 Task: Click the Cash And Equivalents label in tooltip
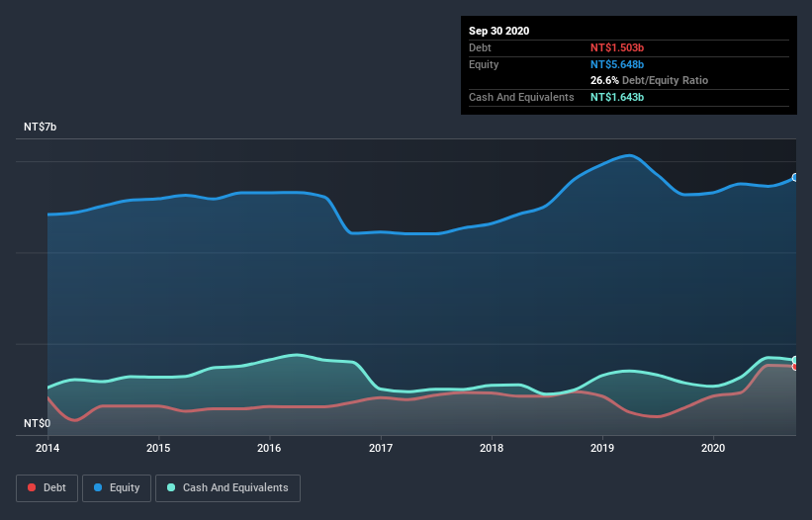(x=521, y=97)
